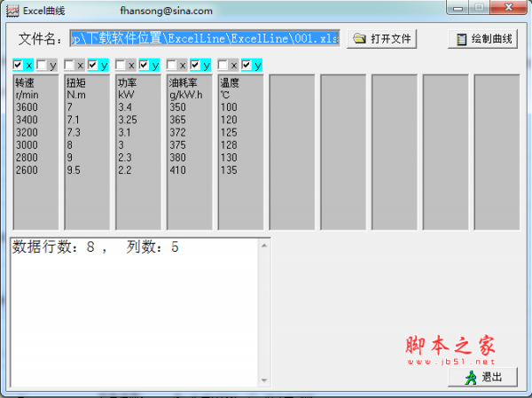Select value 135 in 温度 column
This screenshot has height=398, width=532.
click(x=229, y=170)
